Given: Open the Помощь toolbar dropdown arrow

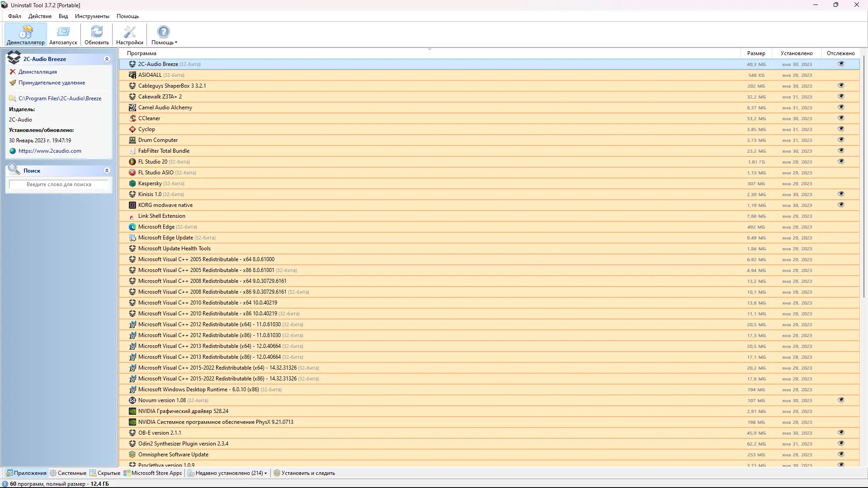Looking at the screenshot, I should tap(176, 43).
